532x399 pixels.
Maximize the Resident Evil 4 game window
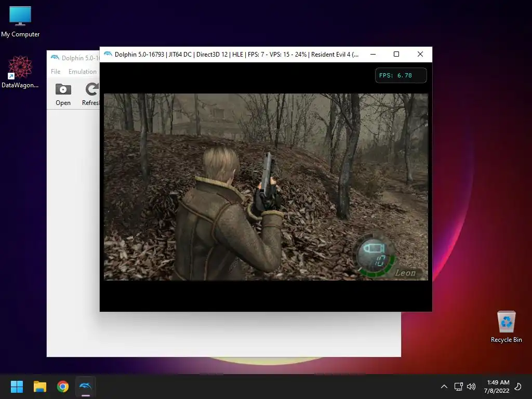(x=396, y=54)
